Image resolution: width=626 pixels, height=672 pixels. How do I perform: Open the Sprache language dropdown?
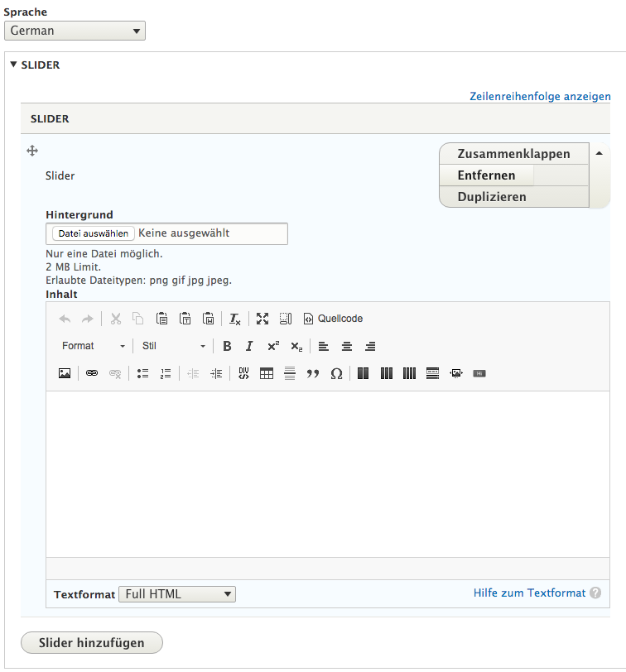click(75, 31)
